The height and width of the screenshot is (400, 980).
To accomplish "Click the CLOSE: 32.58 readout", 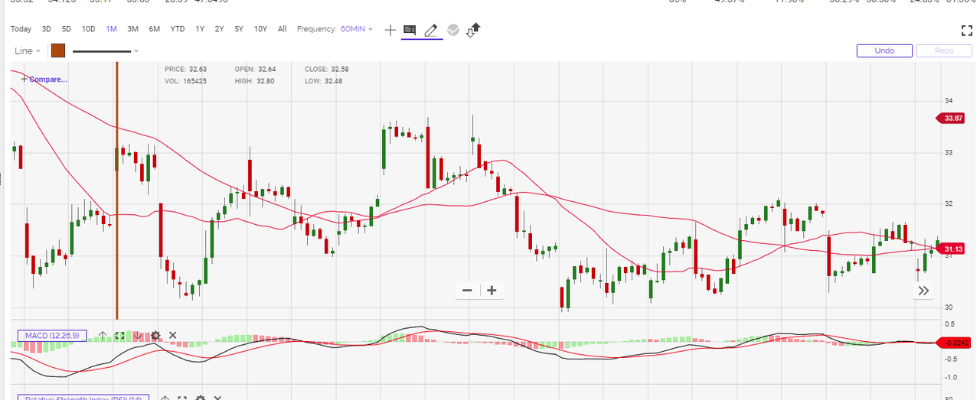I will click(x=327, y=69).
